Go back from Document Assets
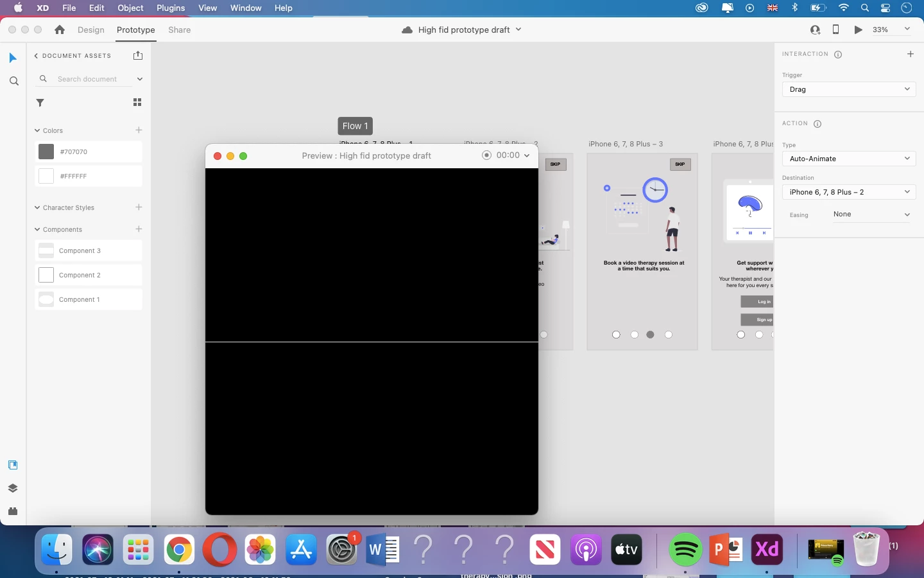This screenshot has width=924, height=578. [36, 56]
